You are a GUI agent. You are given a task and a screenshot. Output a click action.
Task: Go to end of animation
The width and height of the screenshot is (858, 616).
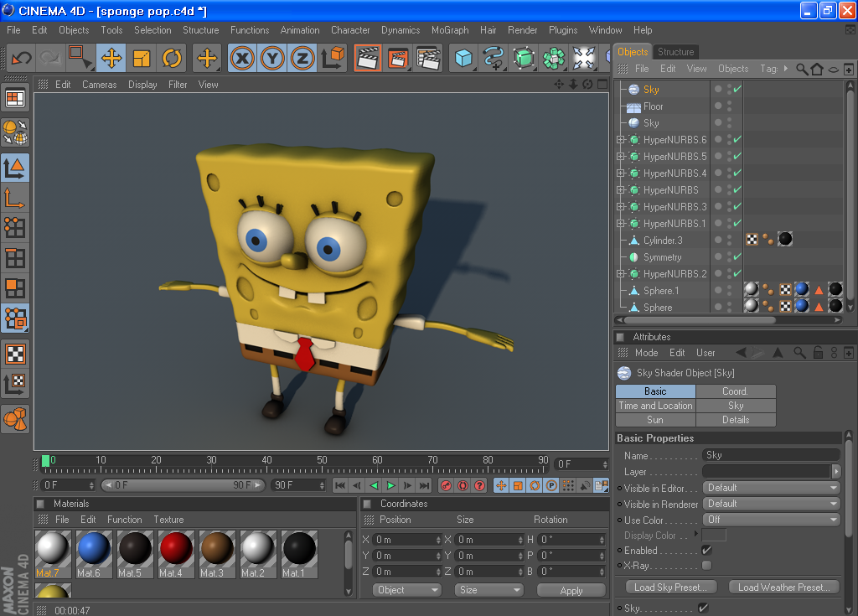[x=424, y=486]
